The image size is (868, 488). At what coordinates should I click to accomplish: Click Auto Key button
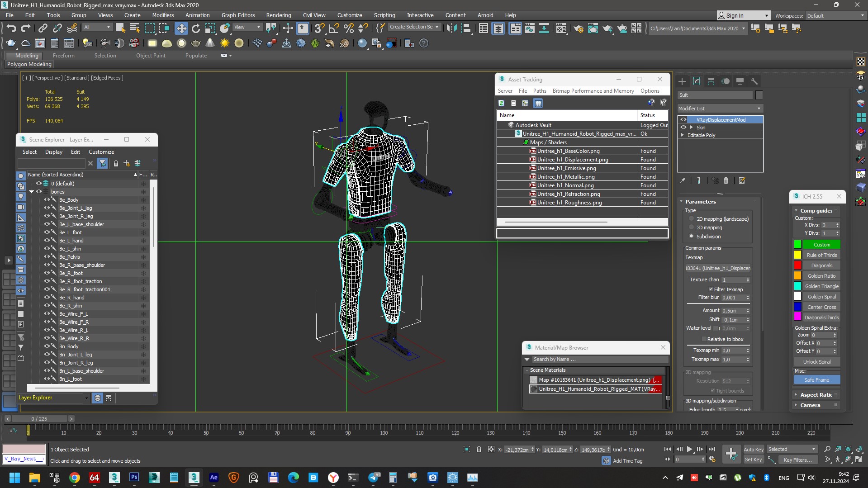tap(754, 450)
